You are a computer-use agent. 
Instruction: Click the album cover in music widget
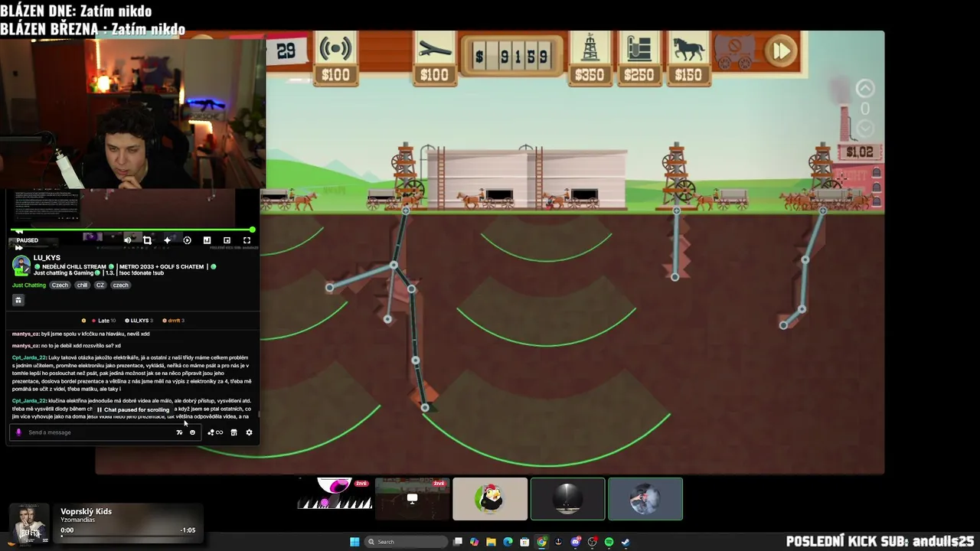tap(28, 523)
